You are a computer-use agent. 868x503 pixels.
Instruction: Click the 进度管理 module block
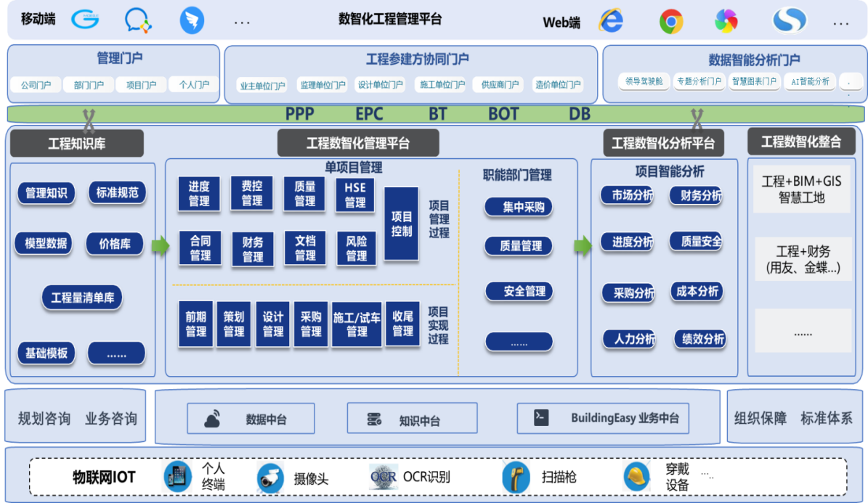(x=199, y=194)
